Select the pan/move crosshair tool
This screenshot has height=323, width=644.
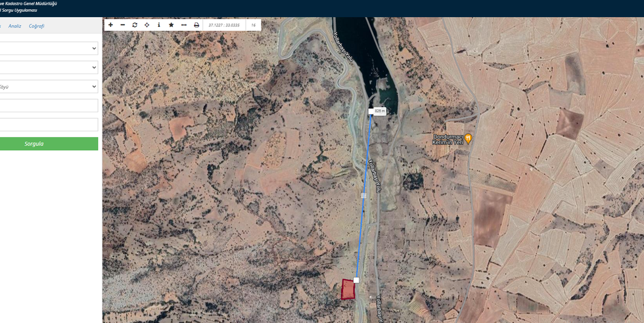tap(147, 25)
